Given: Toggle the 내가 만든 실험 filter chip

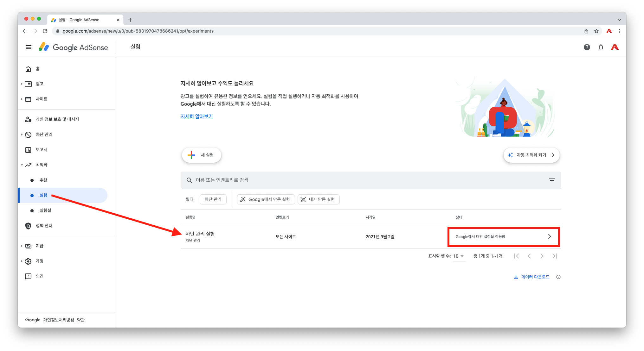Looking at the screenshot, I should 318,199.
